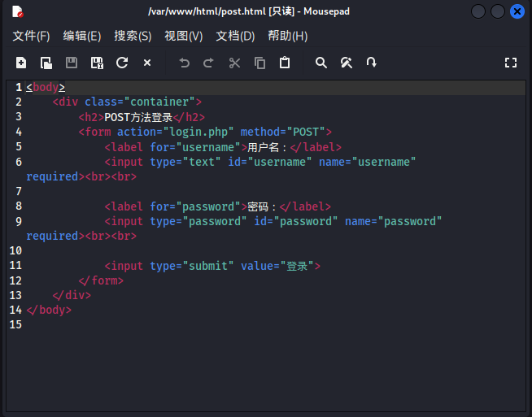The height and width of the screenshot is (417, 532).
Task: Place the cursor on the <body> tag in line 1
Action: (x=46, y=87)
